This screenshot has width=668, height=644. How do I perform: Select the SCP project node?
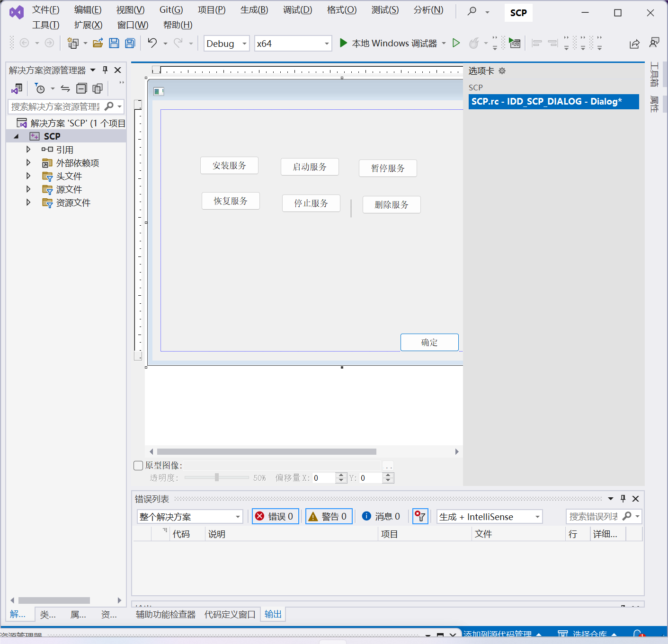click(52, 136)
